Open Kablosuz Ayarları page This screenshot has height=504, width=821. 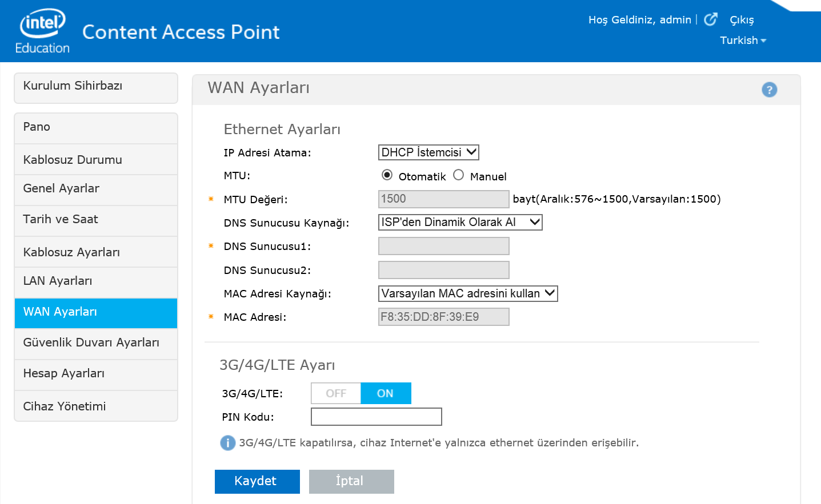tap(96, 252)
